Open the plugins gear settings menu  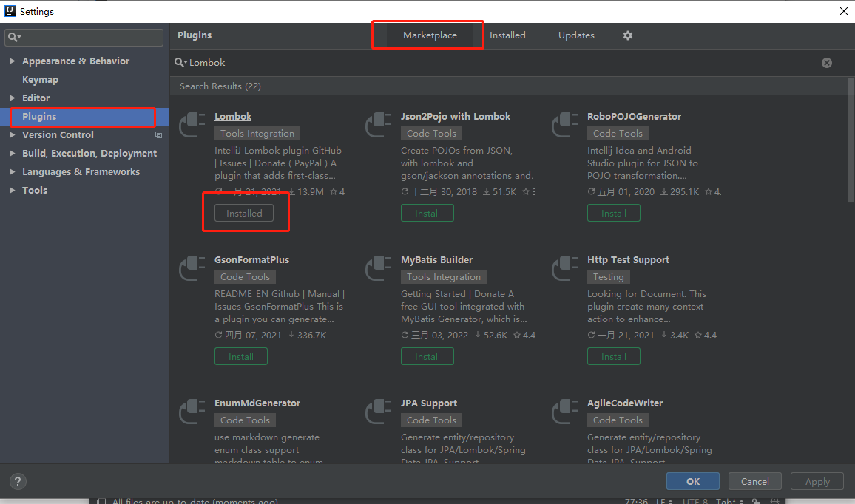pos(628,35)
